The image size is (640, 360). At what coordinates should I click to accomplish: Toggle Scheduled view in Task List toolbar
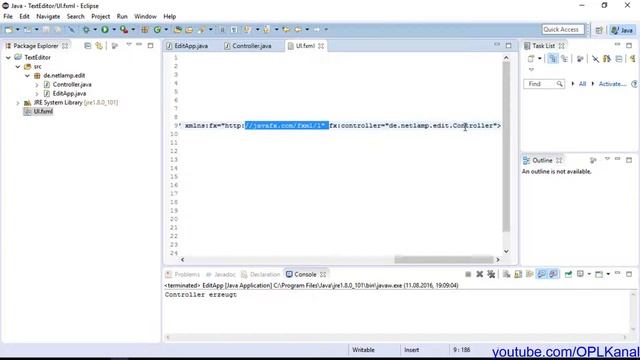[564, 59]
